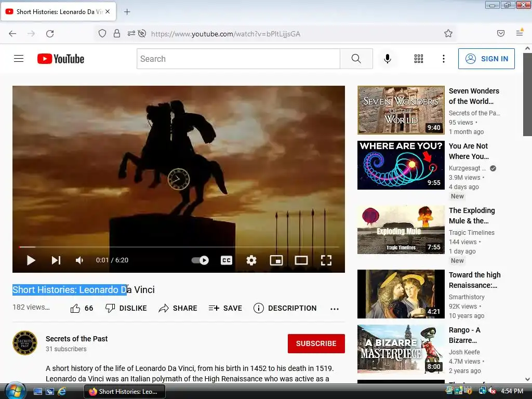This screenshot has height=399, width=532.
Task: Open the video DESCRIPTION
Action: click(x=285, y=308)
